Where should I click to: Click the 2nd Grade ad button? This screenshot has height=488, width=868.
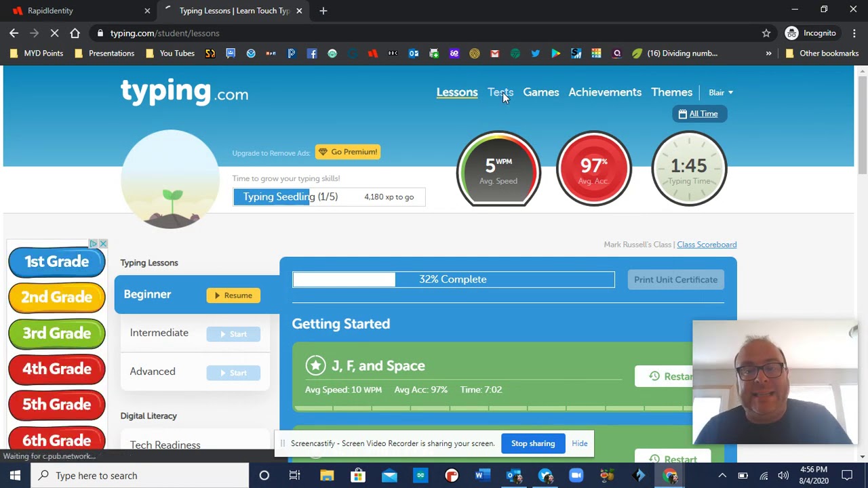click(x=57, y=298)
